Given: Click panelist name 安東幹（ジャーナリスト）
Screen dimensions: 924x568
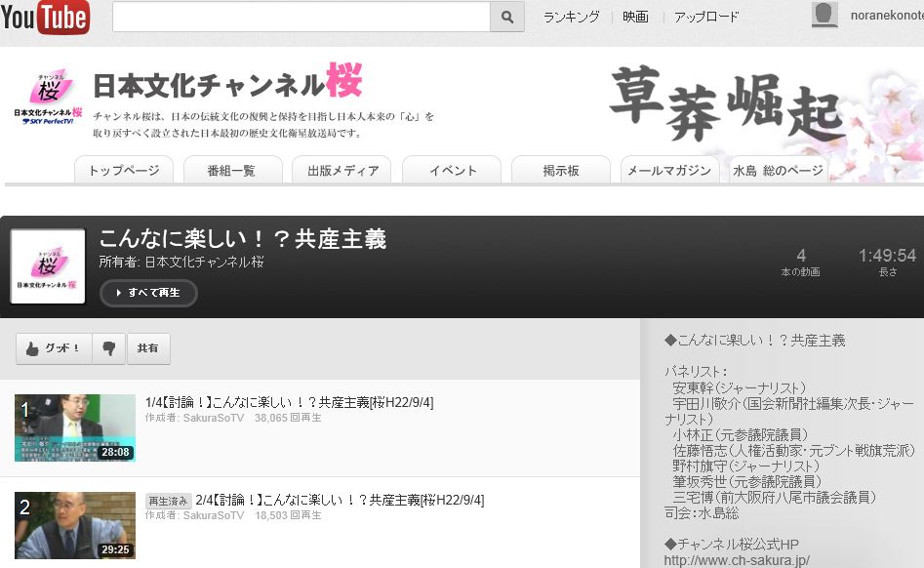Looking at the screenshot, I should pos(739,387).
